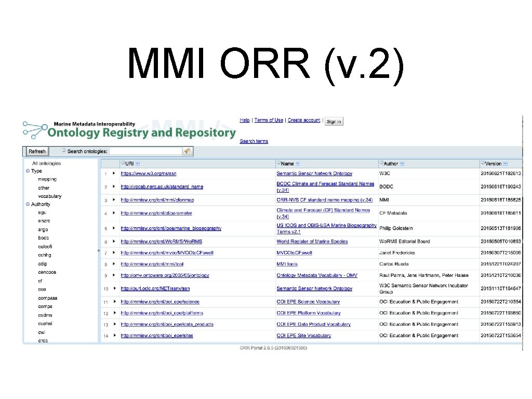Open OOI EPE Science Vocabulary link

click(308, 302)
